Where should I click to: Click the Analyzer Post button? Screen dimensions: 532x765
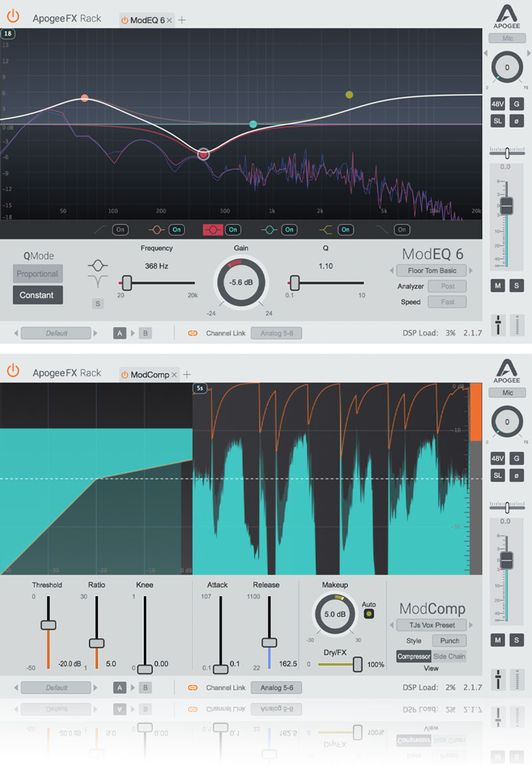(447, 286)
